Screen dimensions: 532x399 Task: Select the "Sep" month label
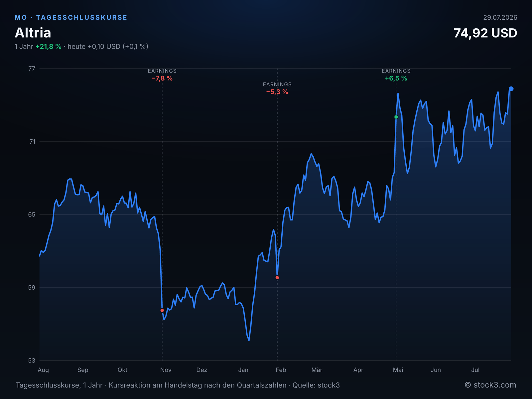(83, 370)
